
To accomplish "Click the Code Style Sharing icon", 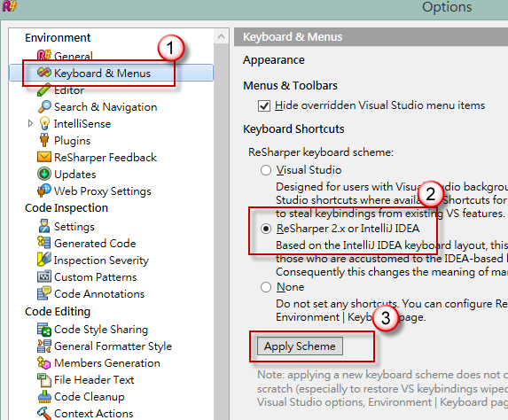I will pyautogui.click(x=44, y=330).
